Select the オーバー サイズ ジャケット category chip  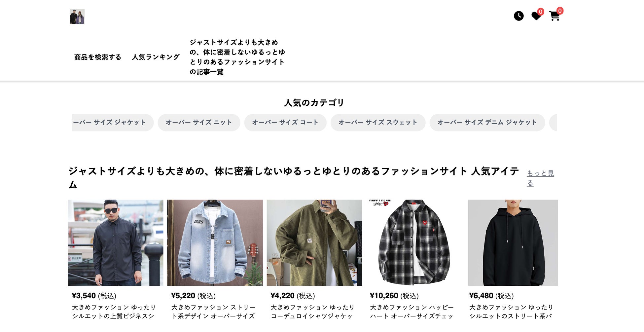(x=113, y=123)
